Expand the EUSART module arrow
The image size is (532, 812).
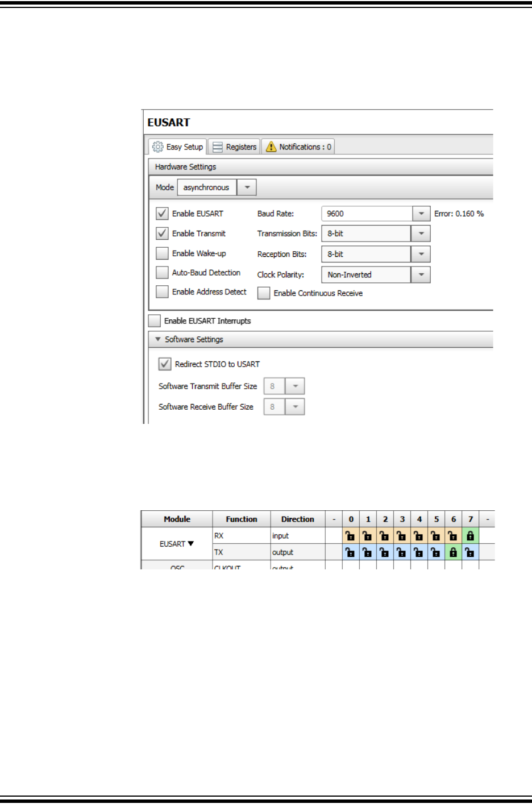pyautogui.click(x=191, y=544)
